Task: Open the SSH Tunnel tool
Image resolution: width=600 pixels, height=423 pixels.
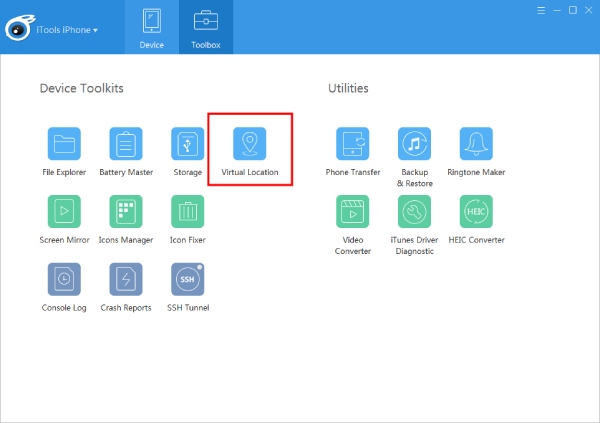Action: [187, 279]
